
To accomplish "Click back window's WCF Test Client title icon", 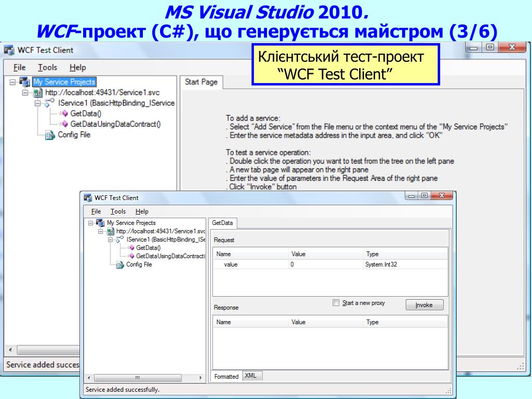I will tap(9, 50).
